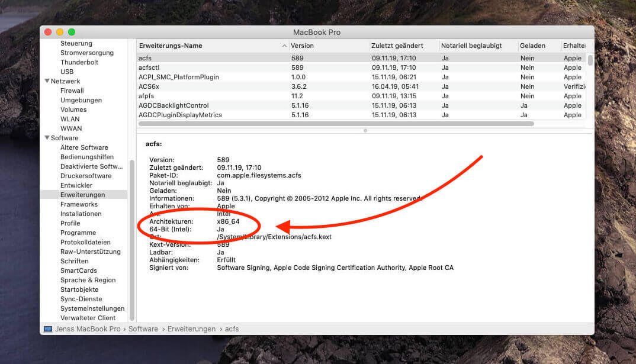
Task: Click Software in the path bar
Action: pos(143,328)
